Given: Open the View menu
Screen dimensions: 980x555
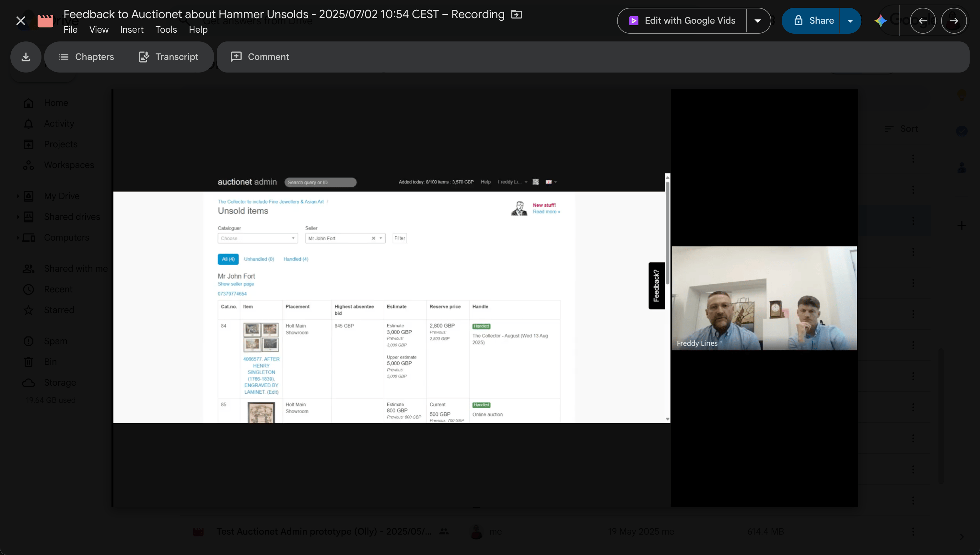Looking at the screenshot, I should click(99, 30).
